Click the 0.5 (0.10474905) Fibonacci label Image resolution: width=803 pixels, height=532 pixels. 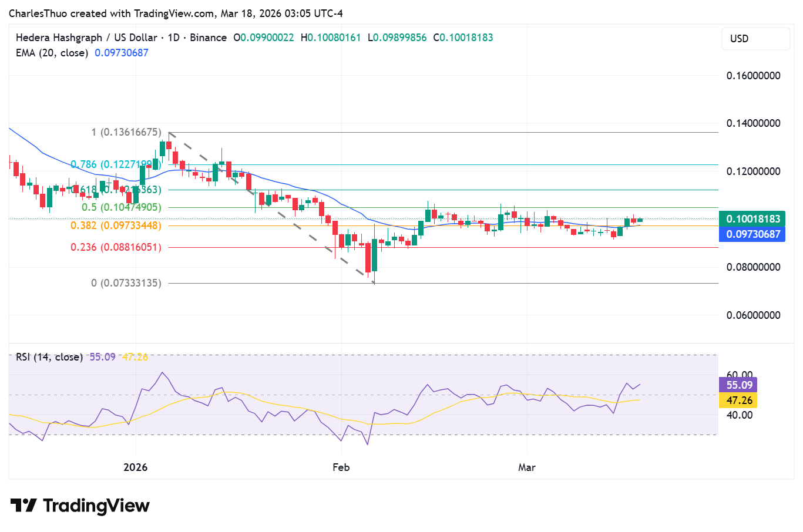point(120,207)
